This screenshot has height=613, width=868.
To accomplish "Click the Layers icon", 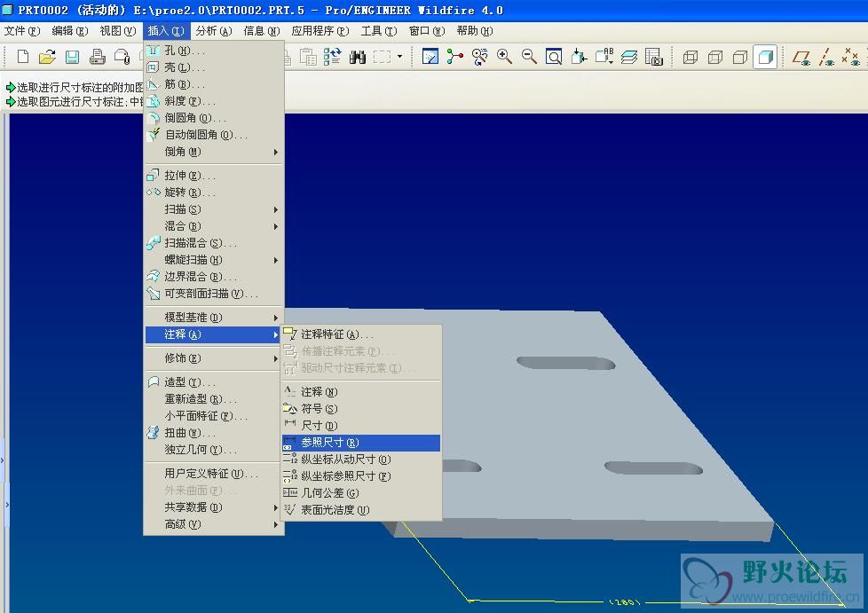I will coord(629,57).
